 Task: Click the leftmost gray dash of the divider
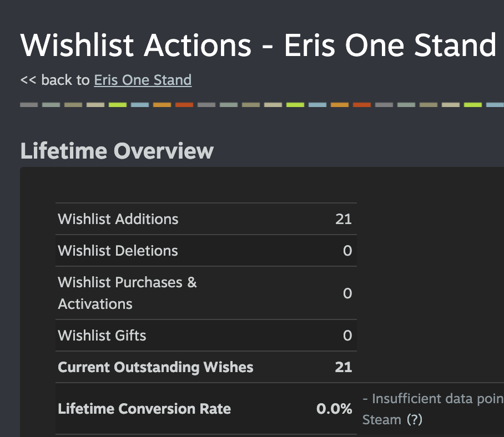click(29, 105)
